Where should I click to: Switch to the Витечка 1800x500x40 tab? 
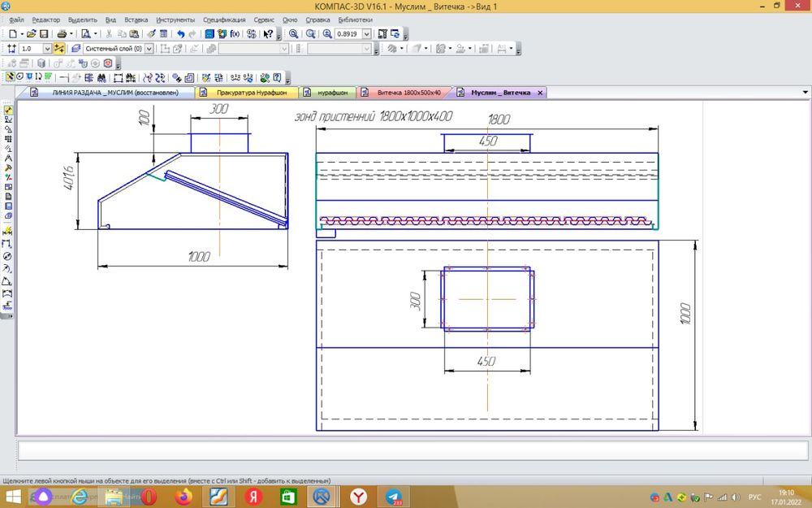coord(408,93)
